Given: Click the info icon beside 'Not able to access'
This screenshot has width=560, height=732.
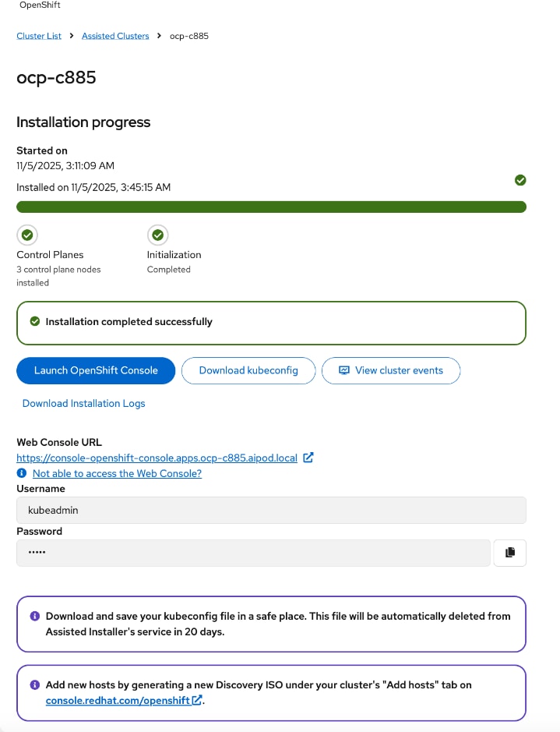Looking at the screenshot, I should [20, 473].
